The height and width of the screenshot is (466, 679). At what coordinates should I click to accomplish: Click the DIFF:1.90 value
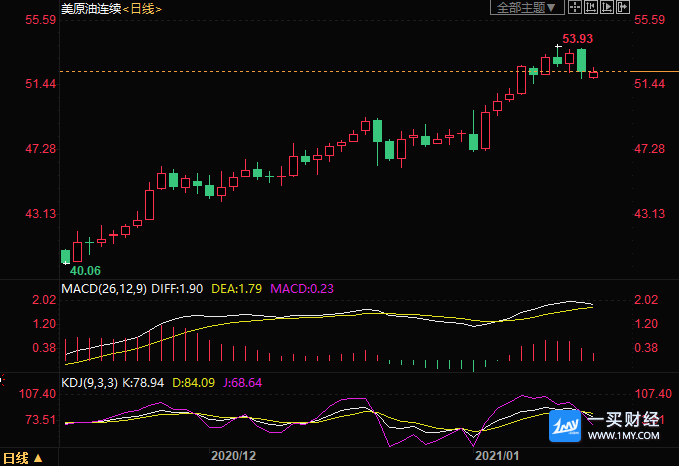click(x=177, y=289)
